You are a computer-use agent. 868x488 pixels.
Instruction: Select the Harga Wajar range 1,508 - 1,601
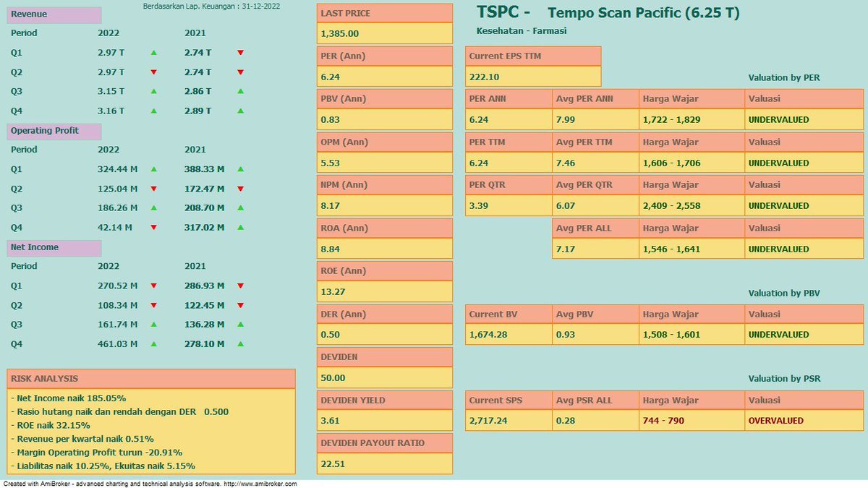692,335
